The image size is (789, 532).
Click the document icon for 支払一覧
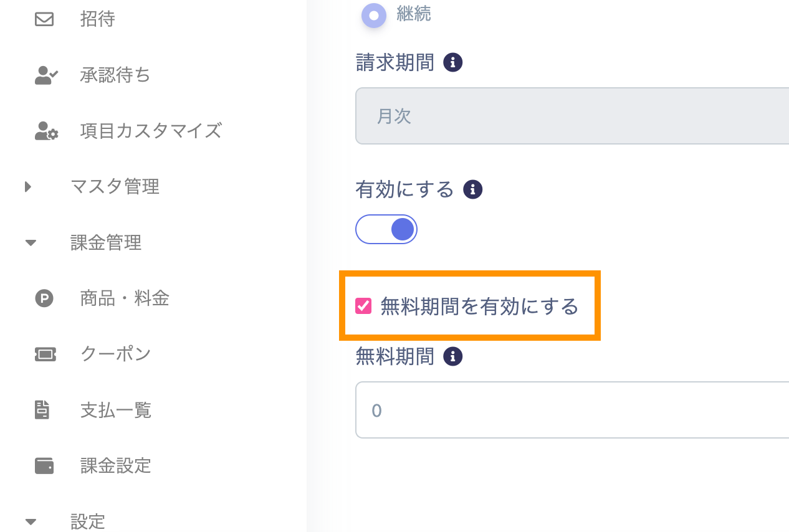click(x=42, y=410)
